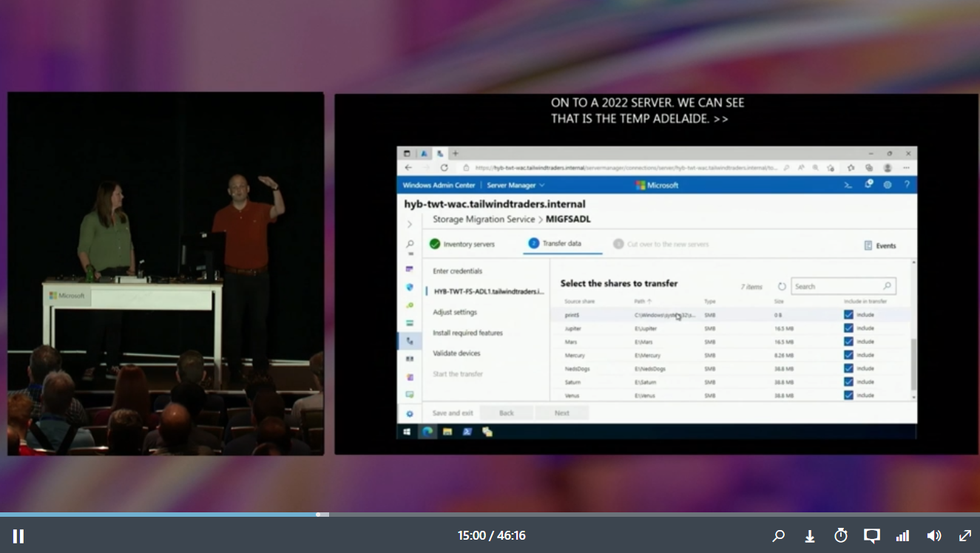Click the download icon in the video player controls
This screenshot has width=980, height=553.
810,535
